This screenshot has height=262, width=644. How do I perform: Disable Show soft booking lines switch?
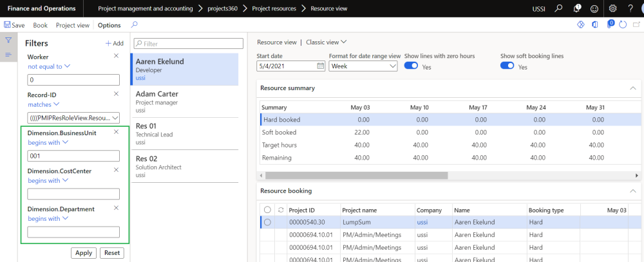coord(507,66)
